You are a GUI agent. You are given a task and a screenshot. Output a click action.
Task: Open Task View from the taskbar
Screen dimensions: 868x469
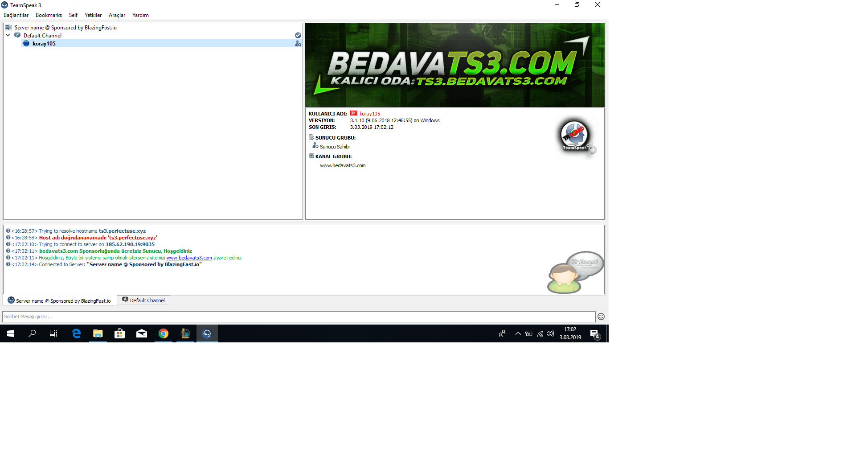pos(53,333)
